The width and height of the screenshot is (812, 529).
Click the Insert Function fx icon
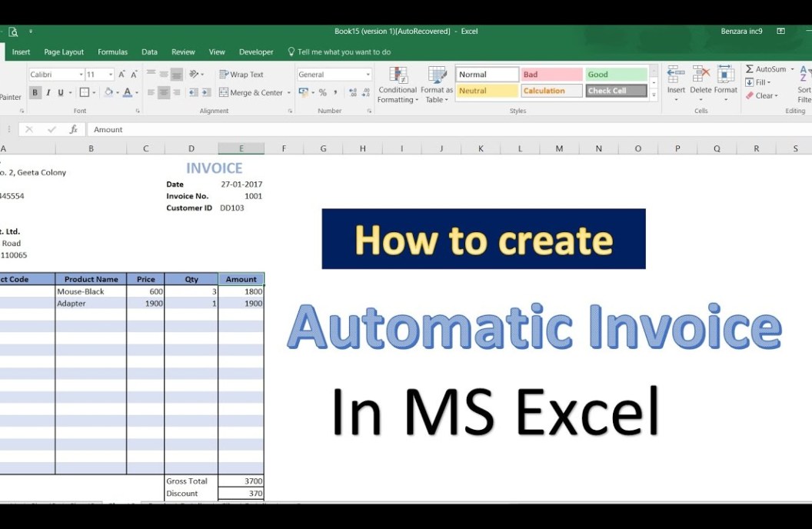74,130
